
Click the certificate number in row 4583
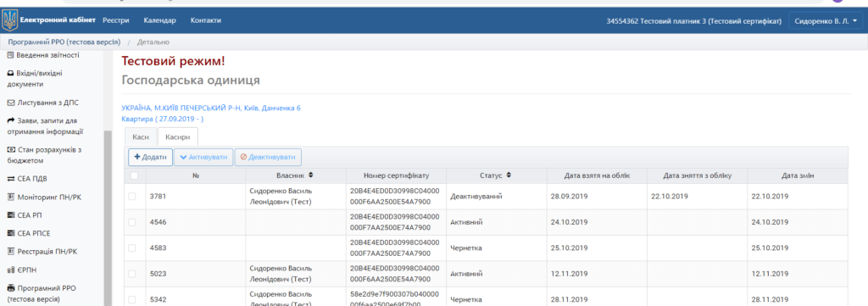tap(395, 248)
